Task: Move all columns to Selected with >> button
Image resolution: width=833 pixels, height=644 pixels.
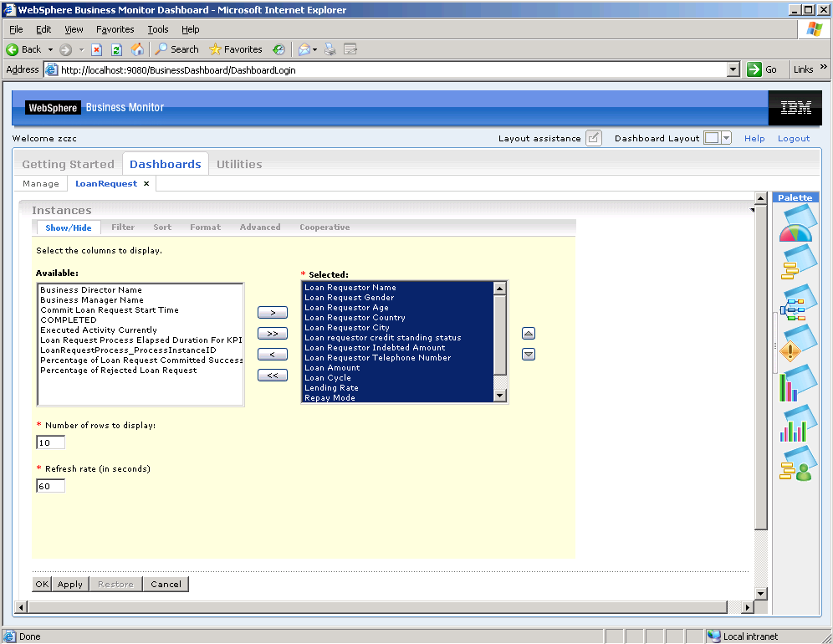Action: tap(273, 333)
